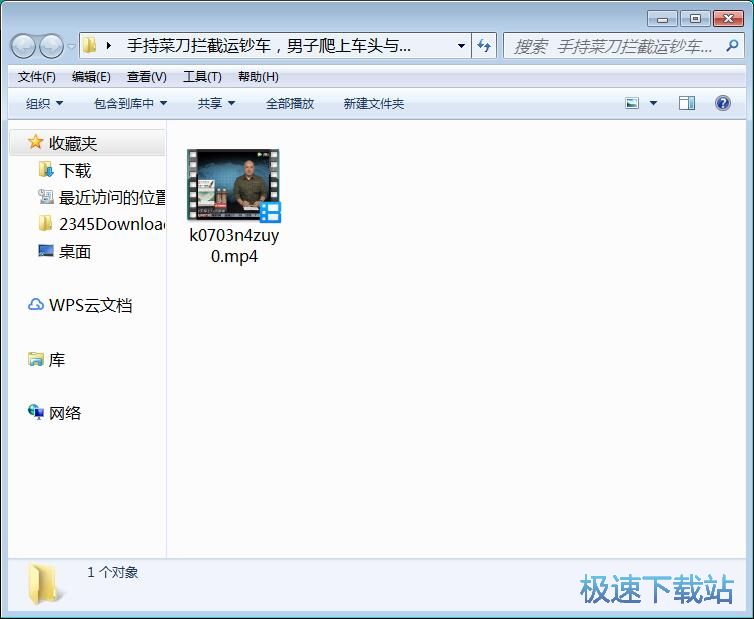Open the 工具(T) menu
Image resolution: width=754 pixels, height=619 pixels.
(x=202, y=77)
